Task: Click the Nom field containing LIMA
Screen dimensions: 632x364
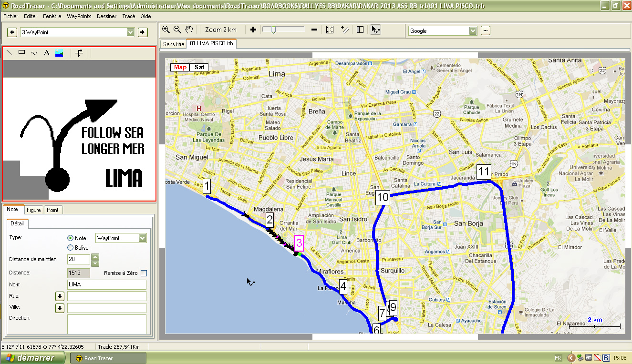Action: (106, 284)
